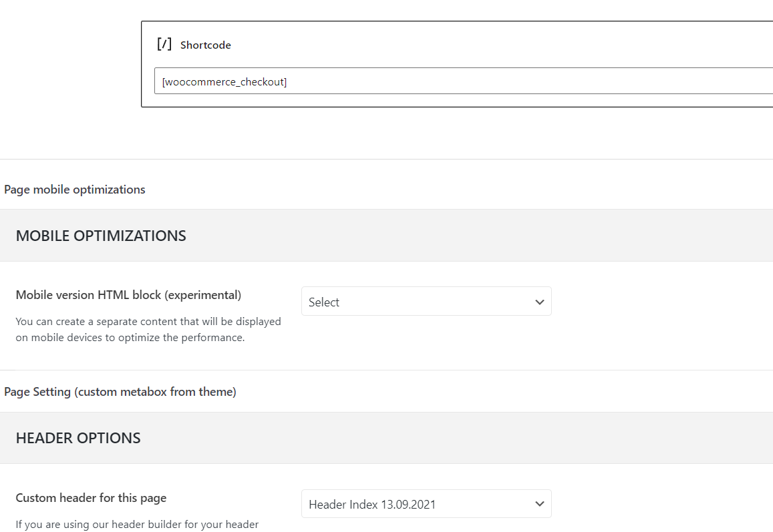Click the 'on mobile devices to optimize' description line

click(130, 338)
